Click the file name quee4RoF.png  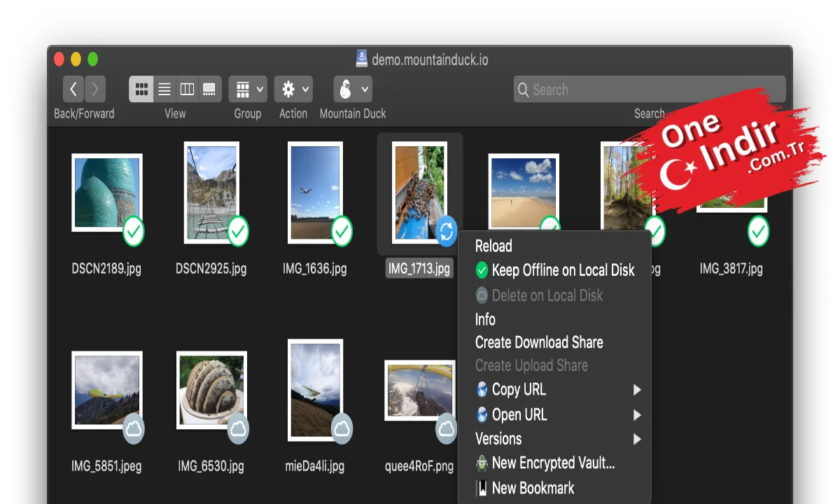(419, 466)
